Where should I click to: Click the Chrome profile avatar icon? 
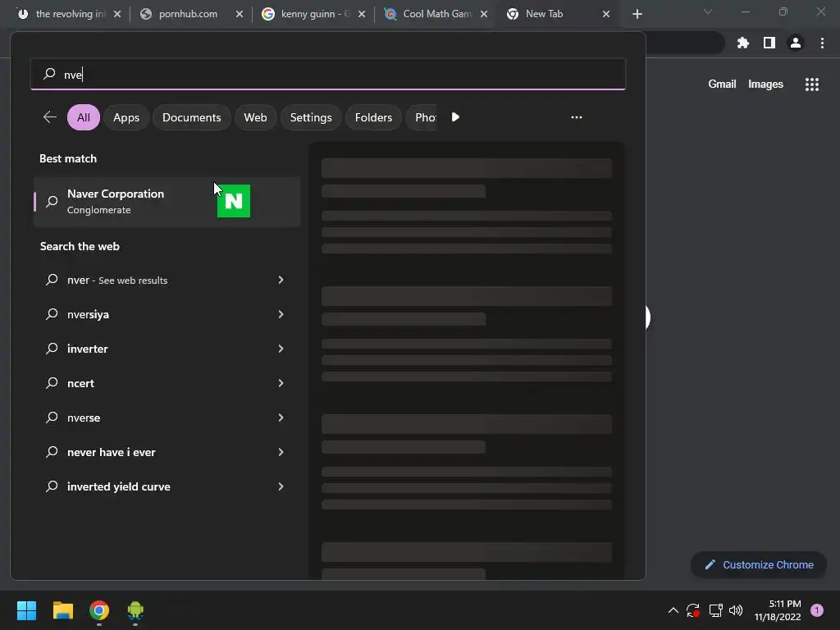coord(796,43)
